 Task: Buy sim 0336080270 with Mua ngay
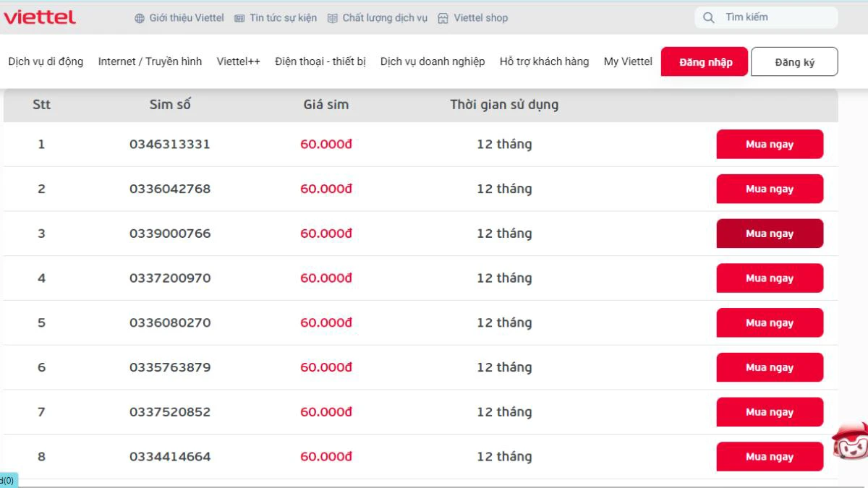(x=770, y=323)
